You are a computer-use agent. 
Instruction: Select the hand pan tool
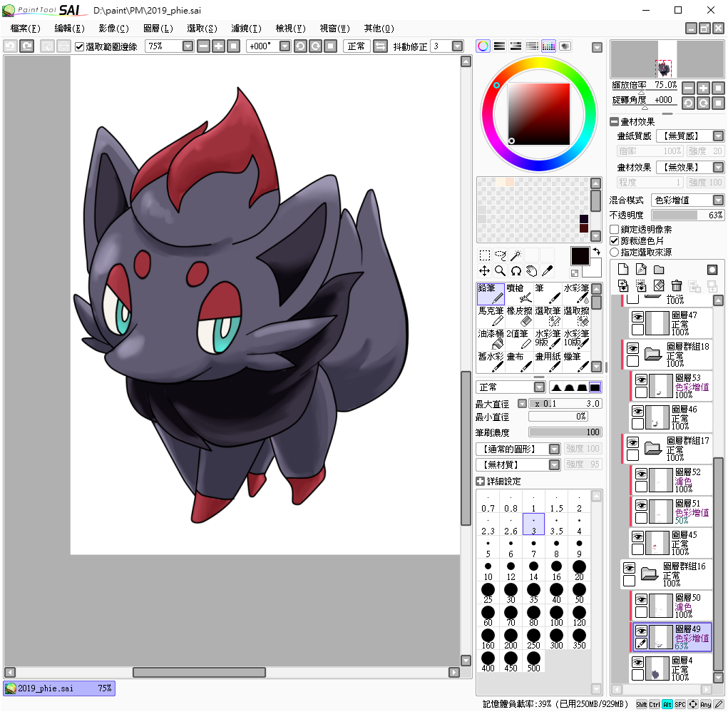[x=532, y=271]
